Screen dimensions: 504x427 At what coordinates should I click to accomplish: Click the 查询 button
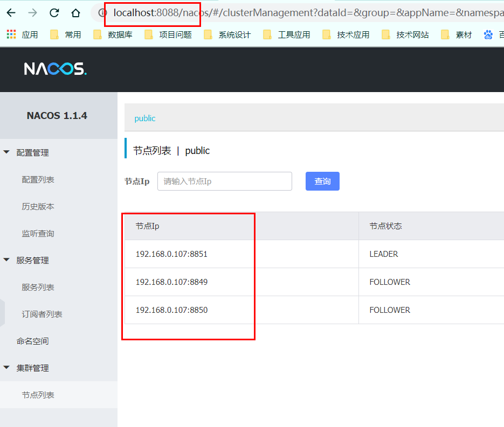coord(322,181)
